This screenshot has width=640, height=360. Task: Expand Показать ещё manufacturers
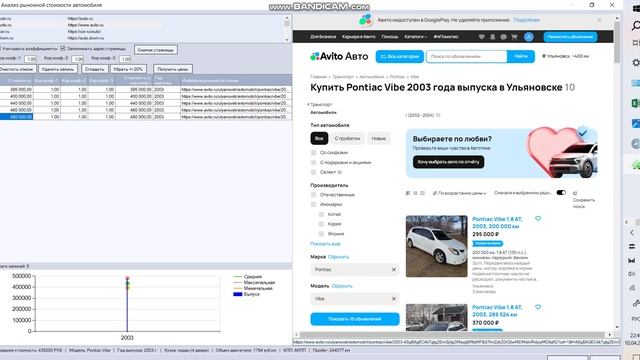(x=325, y=244)
